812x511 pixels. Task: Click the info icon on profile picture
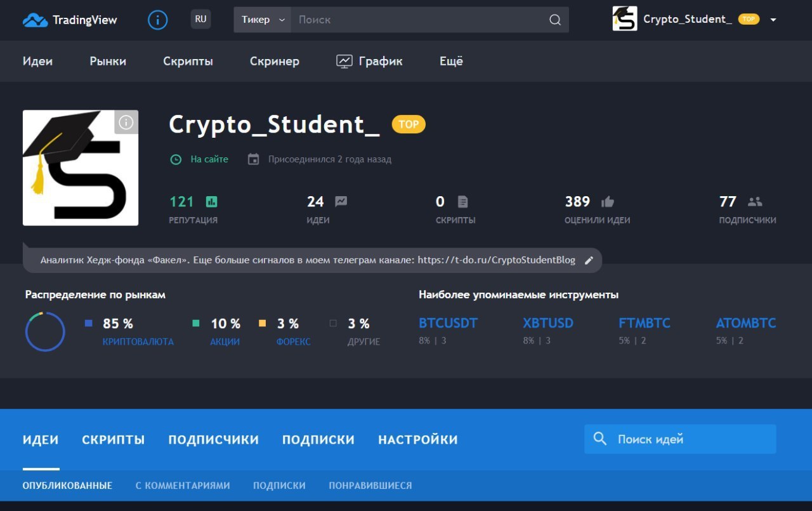126,122
